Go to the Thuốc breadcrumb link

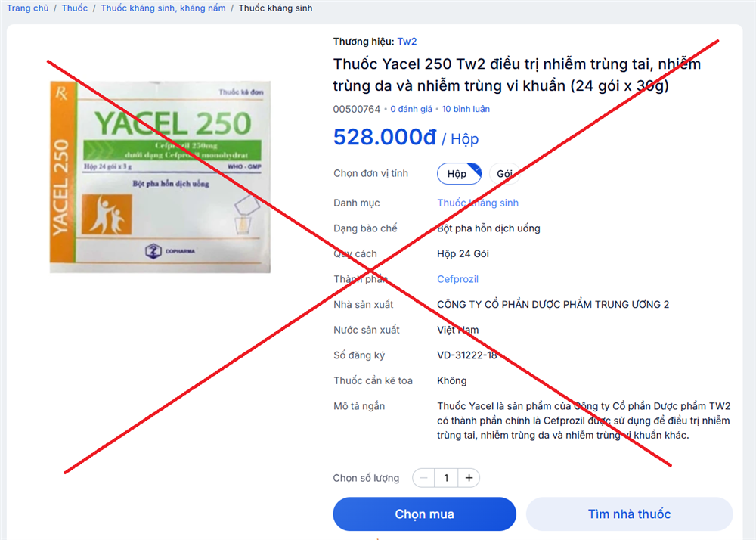coord(75,8)
